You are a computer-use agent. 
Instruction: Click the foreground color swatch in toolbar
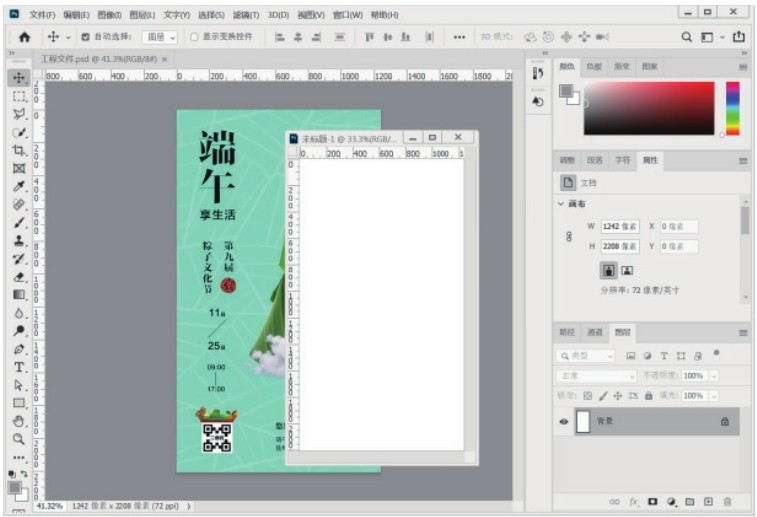coord(15,486)
